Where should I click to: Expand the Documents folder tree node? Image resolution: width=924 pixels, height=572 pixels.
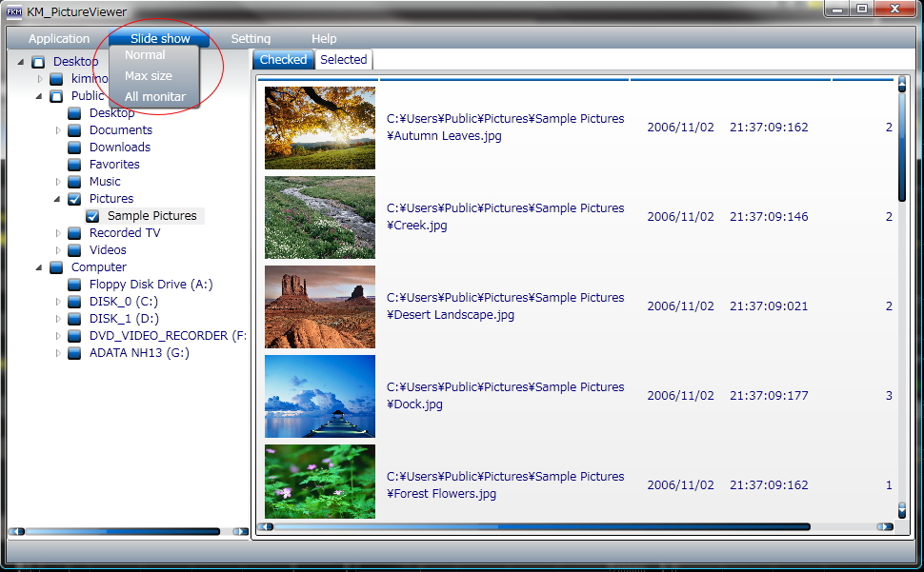click(58, 130)
